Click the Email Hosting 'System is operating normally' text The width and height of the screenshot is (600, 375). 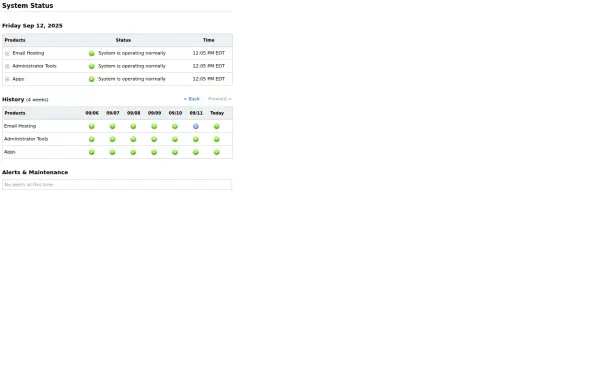[x=132, y=53]
